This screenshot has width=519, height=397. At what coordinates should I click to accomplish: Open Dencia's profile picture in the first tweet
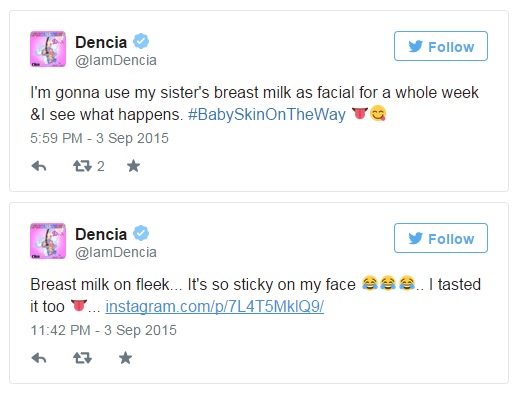(x=48, y=49)
